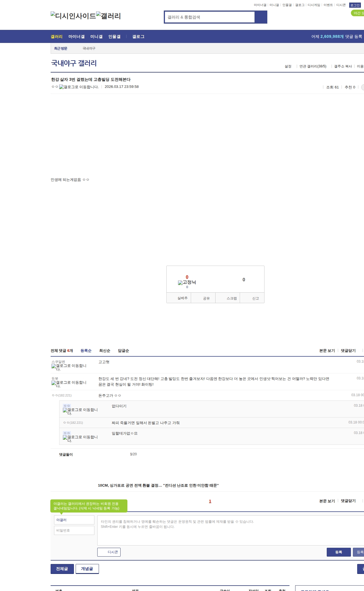This screenshot has width=364, height=591.
Task: Open gallery 설정 option
Action: point(288,66)
